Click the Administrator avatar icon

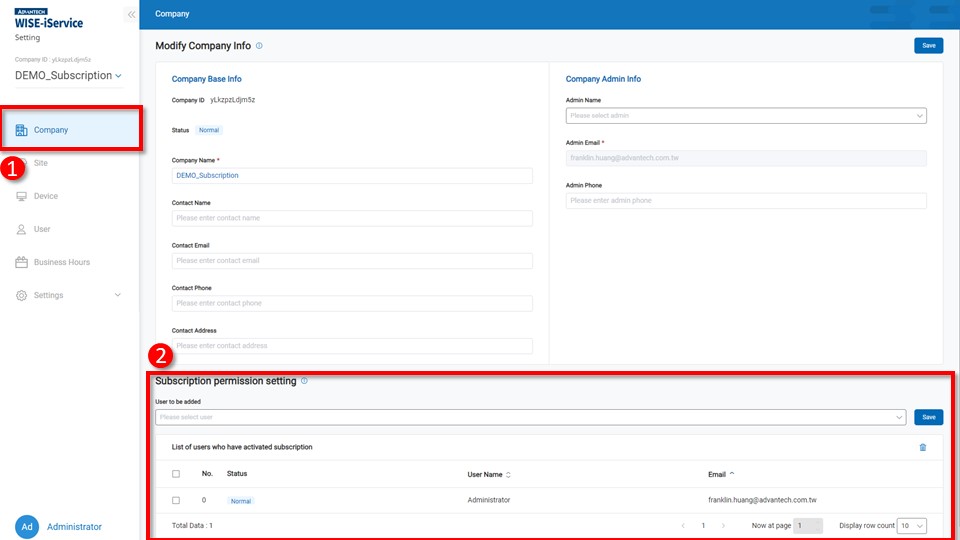pos(27,526)
